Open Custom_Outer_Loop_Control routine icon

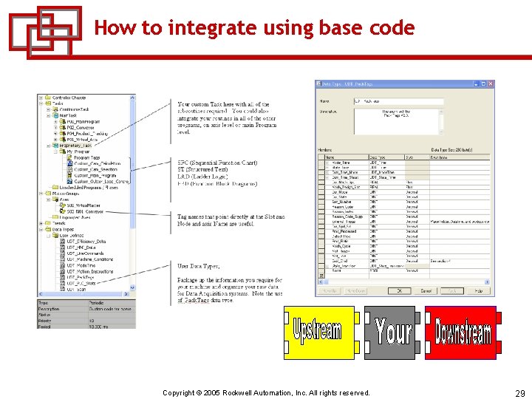pyautogui.click(x=69, y=182)
